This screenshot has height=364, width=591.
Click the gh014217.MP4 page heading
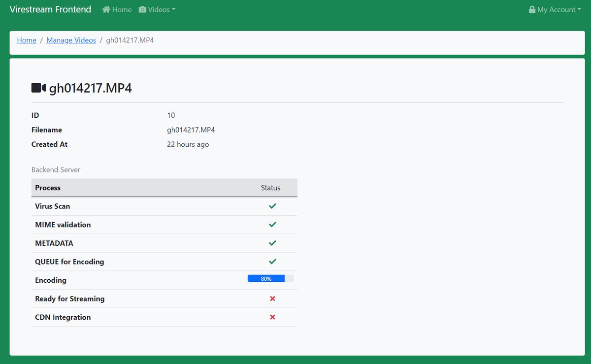[91, 88]
